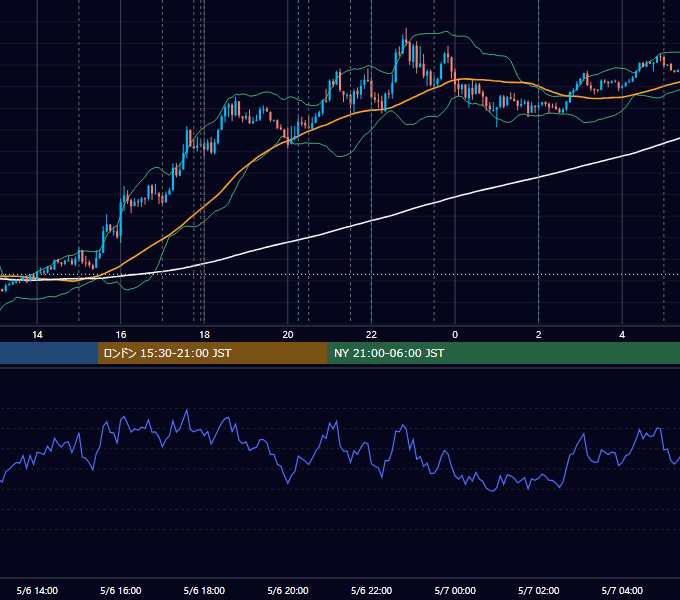Click the ロンドン 15:30-21:00 JST session bar
This screenshot has width=680, height=600.
tap(212, 353)
